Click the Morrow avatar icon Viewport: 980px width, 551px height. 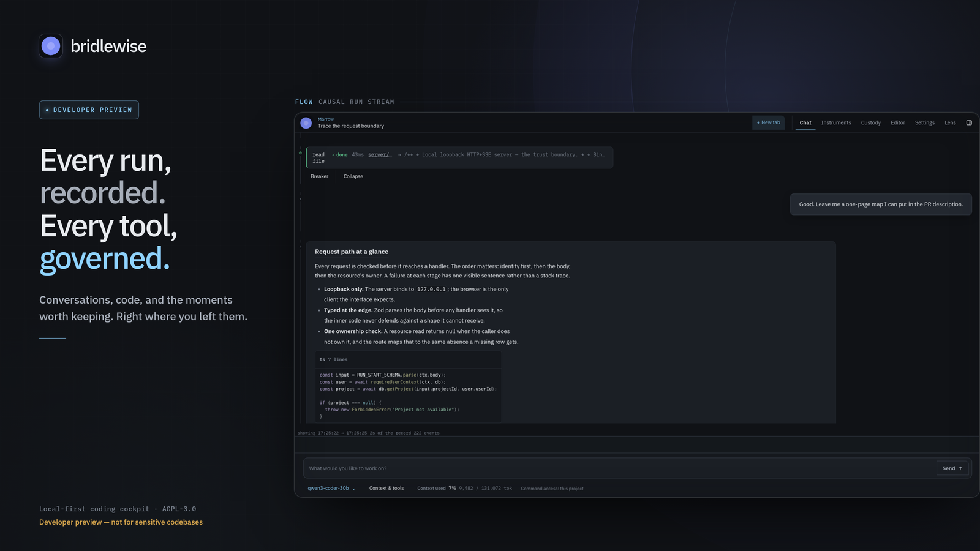tap(306, 123)
